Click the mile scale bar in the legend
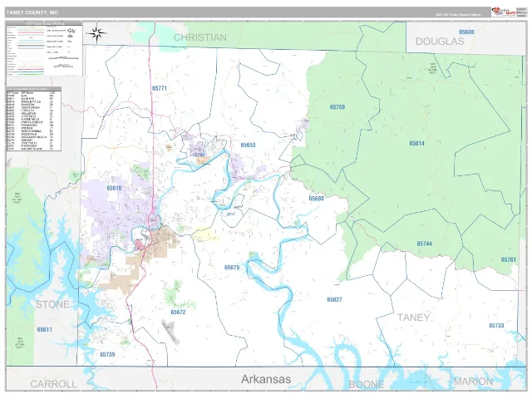This screenshot has height=399, width=532. (x=63, y=58)
